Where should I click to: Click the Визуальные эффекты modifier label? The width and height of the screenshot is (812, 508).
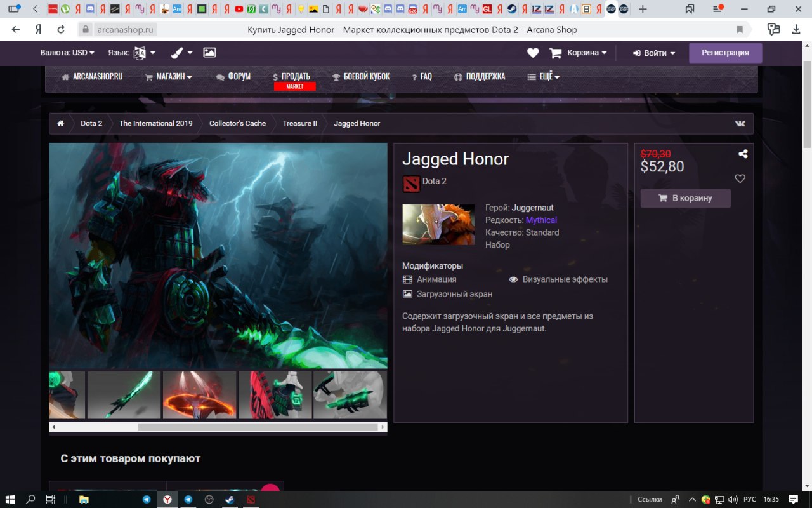[x=565, y=279]
